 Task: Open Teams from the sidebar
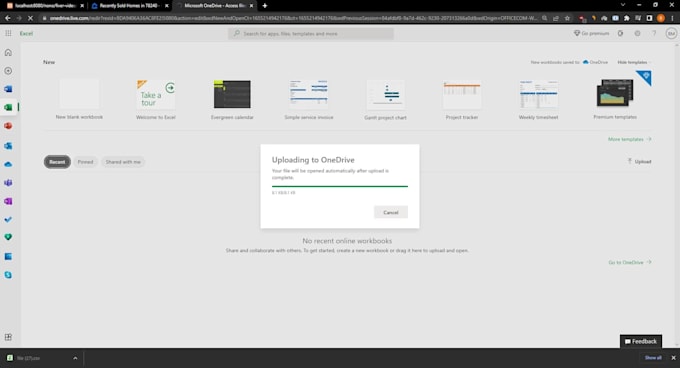(8, 182)
